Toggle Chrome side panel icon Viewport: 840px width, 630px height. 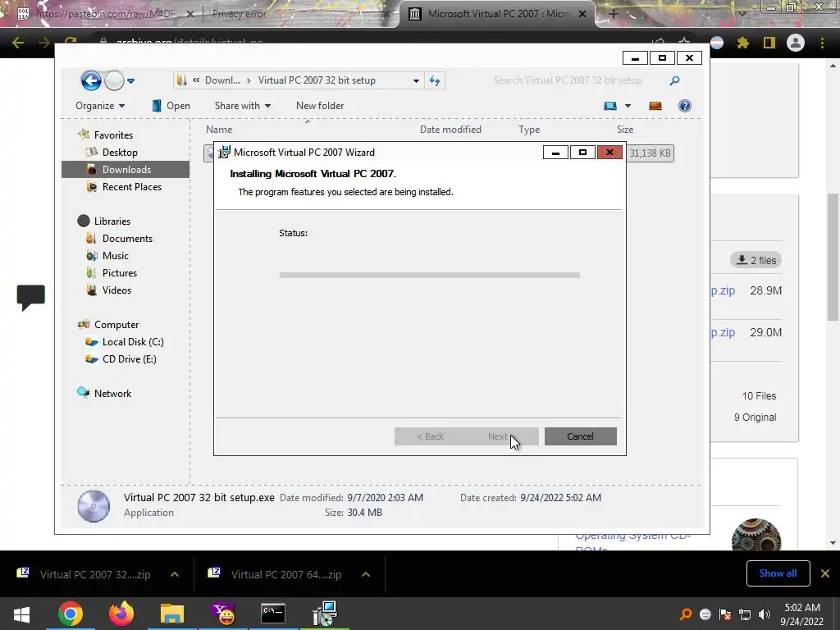(769, 43)
